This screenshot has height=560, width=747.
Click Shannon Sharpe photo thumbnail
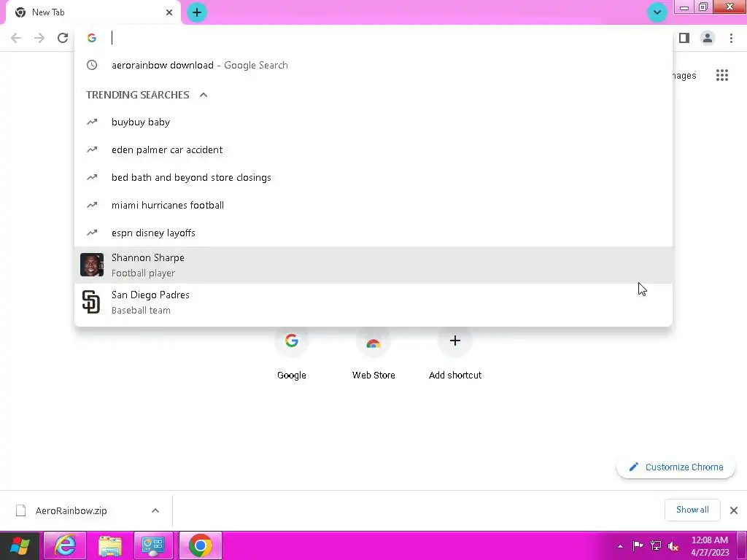92,265
